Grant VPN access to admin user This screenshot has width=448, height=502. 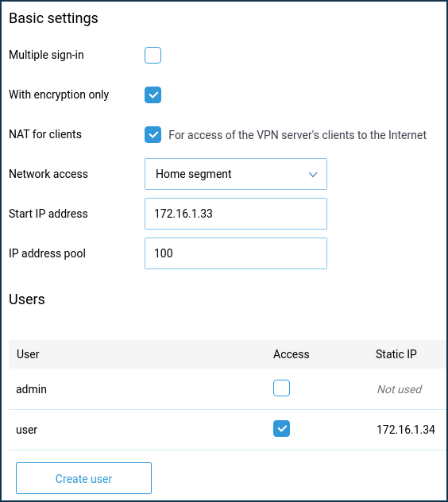(x=281, y=388)
